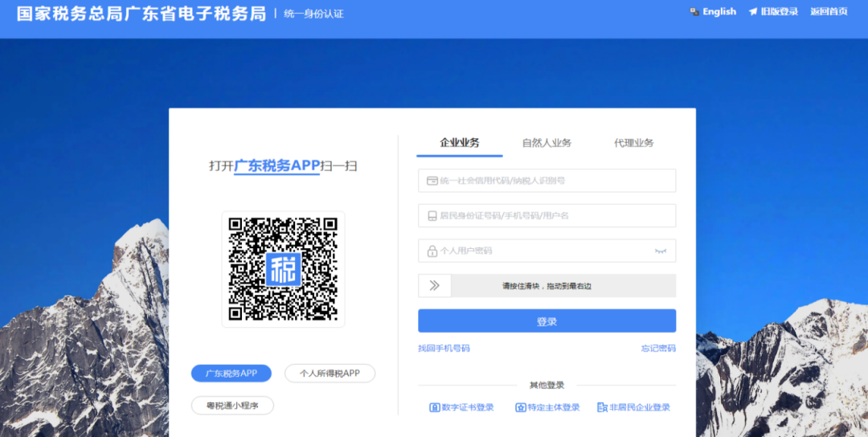The width and height of the screenshot is (868, 437).
Task: Open the 忘记密码 link
Action: [x=658, y=349]
